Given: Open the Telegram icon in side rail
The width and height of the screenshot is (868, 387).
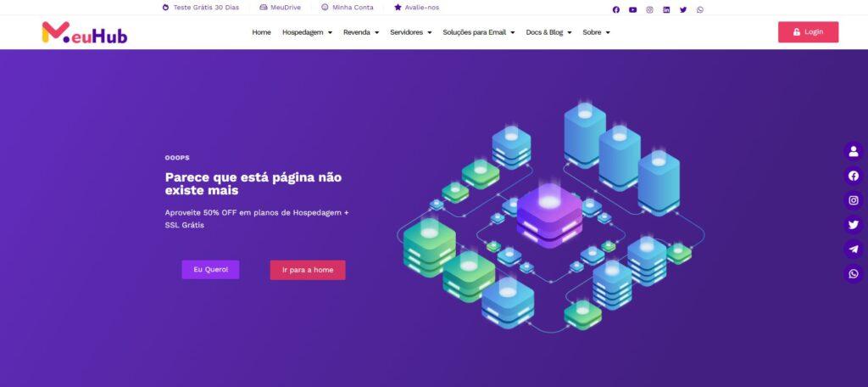Looking at the screenshot, I should click(x=854, y=250).
